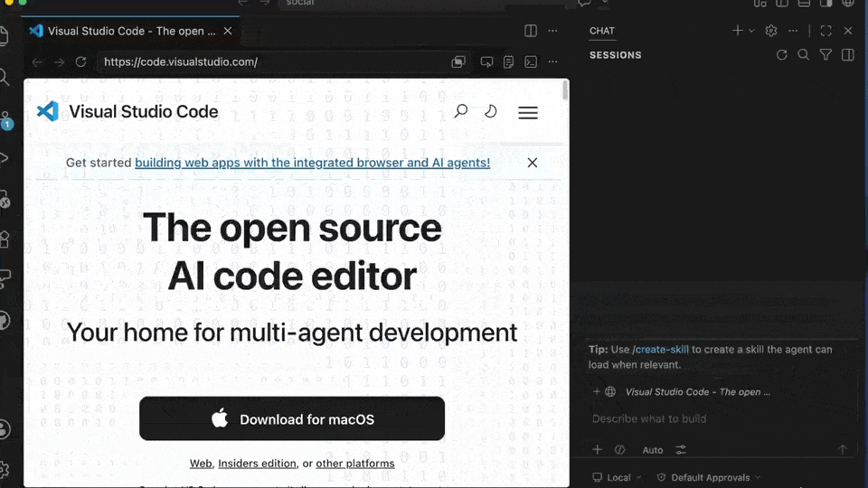
Task: Click the title bar search box
Action: click(x=423, y=4)
